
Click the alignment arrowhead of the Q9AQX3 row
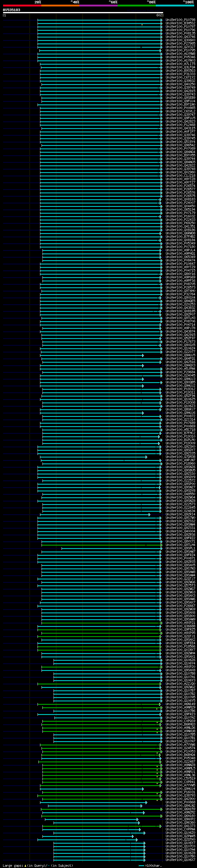143,365
